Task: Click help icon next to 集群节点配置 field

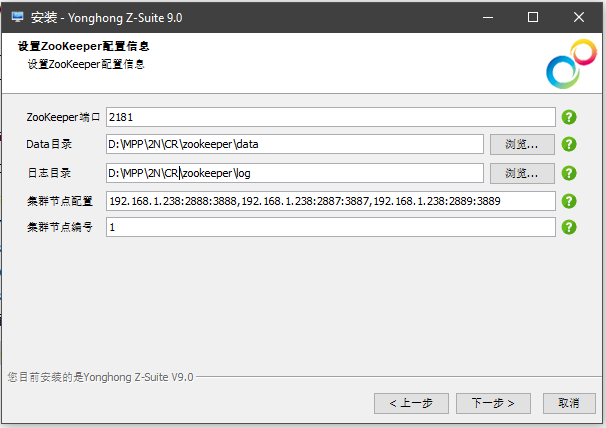Action: 569,201
